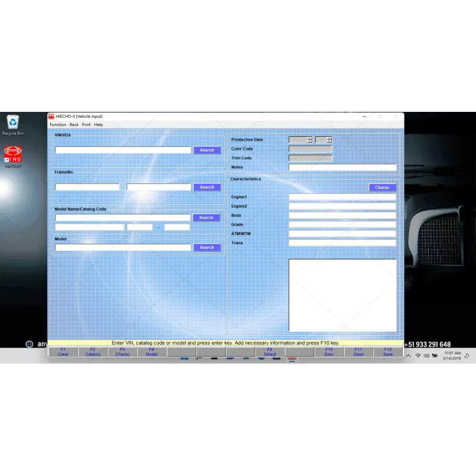Open the notification center icon
This screenshot has width=476, height=476.
click(467, 356)
